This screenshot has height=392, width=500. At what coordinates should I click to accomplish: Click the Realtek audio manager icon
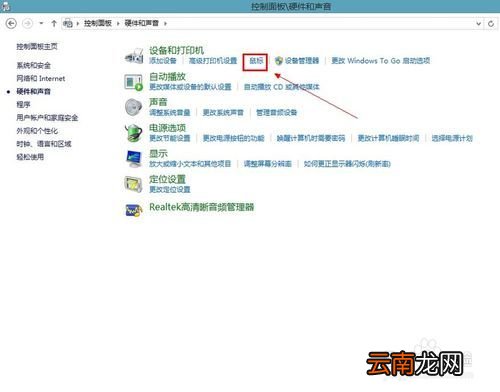(x=134, y=210)
